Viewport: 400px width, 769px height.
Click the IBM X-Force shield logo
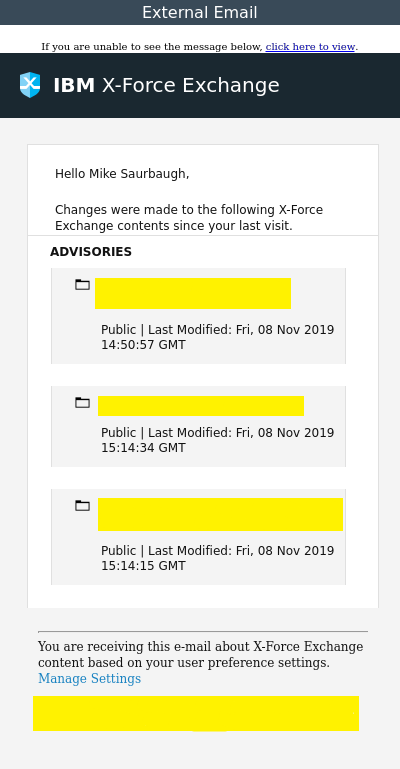pos(30,85)
